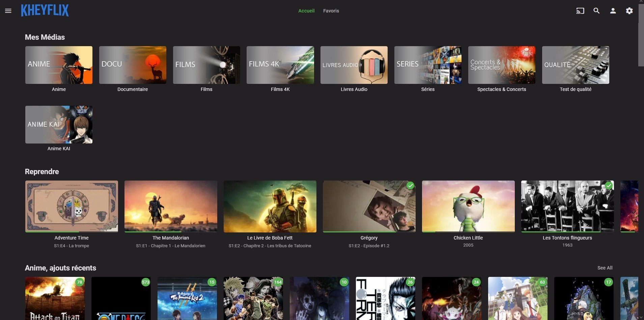Viewport: 644px width, 320px height.
Task: Open the cast to device icon
Action: pos(580,11)
